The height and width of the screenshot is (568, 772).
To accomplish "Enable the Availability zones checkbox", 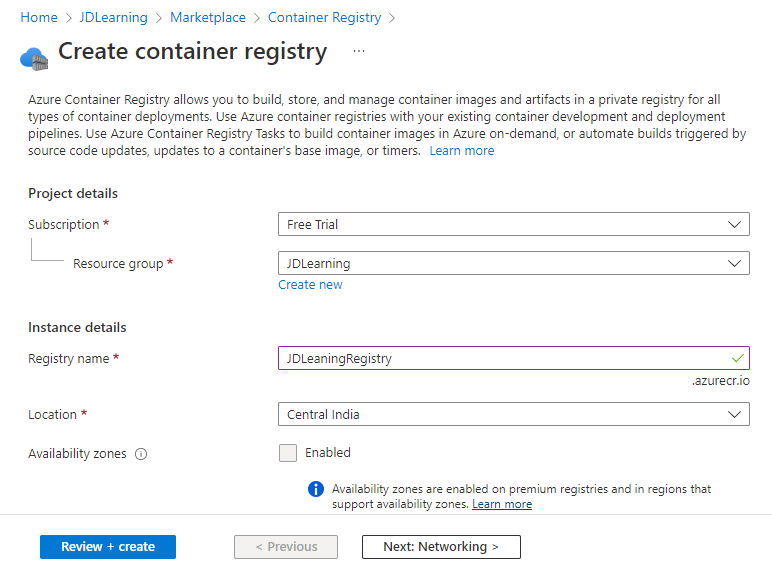I will [288, 453].
